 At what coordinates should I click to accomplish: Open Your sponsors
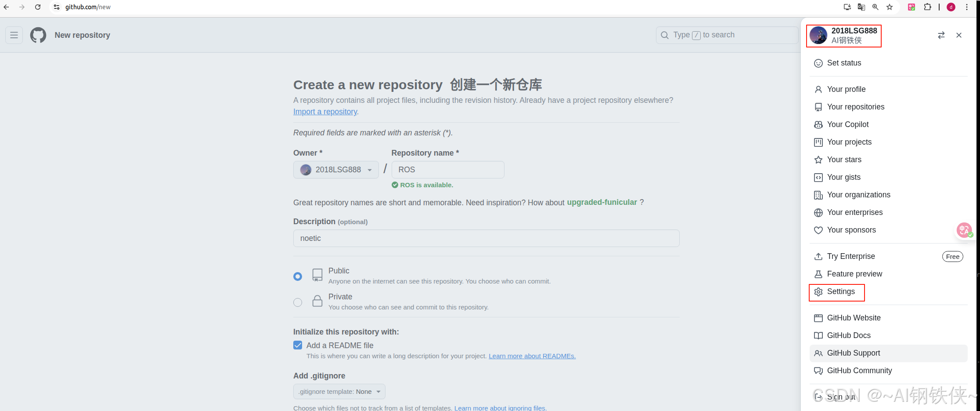[889, 230]
